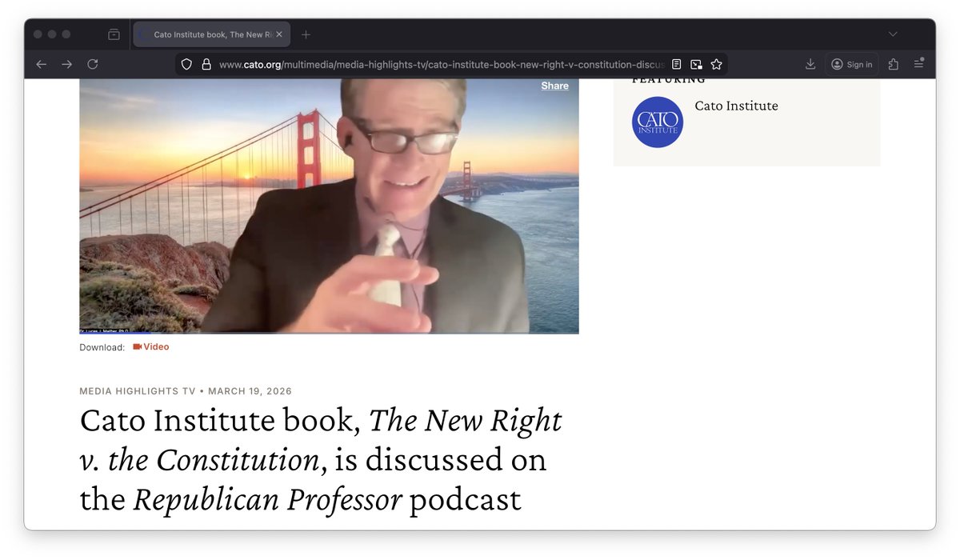960x560 pixels.
Task: Open the tab overview icon beside window controls
Action: click(x=114, y=34)
